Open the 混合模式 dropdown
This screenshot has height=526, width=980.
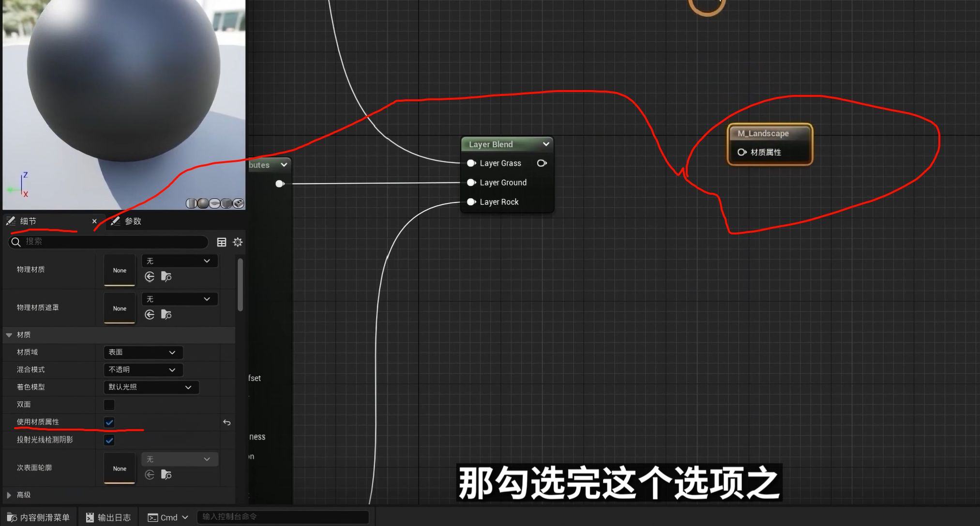click(143, 370)
